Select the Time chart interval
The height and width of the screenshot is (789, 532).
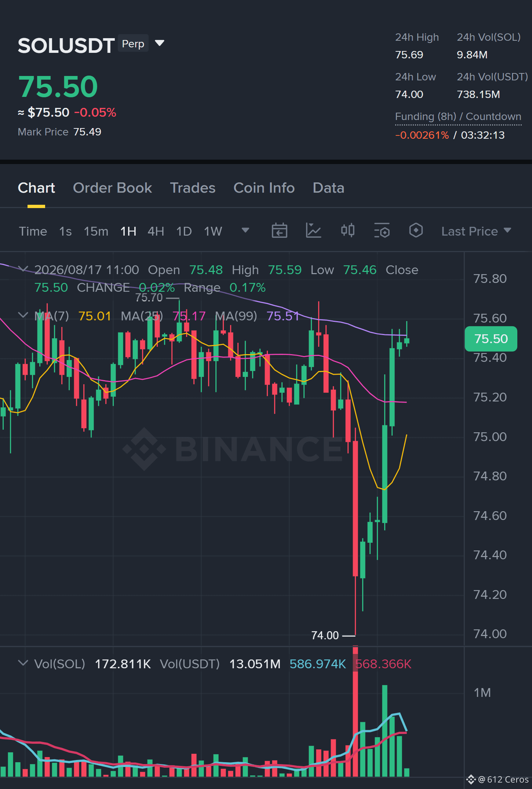pyautogui.click(x=33, y=231)
